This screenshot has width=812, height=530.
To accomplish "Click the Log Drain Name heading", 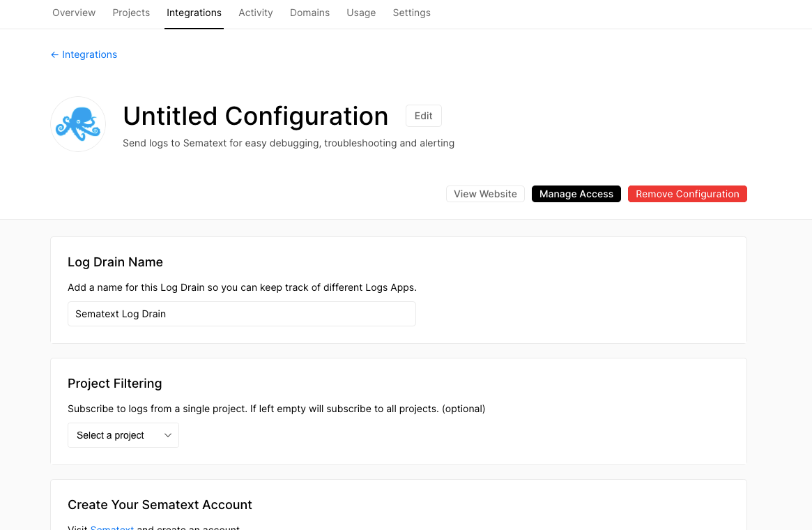I will (x=116, y=262).
